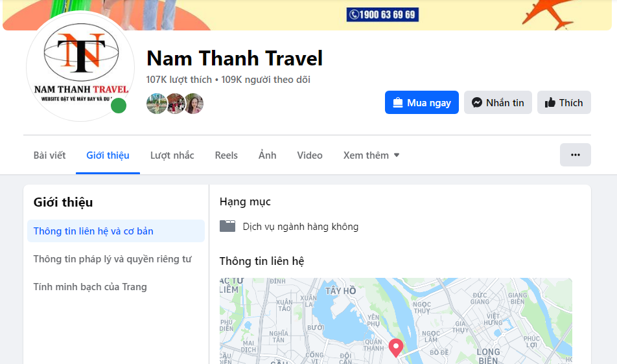Viewport: 617px width, 364px height.
Task: Select the Video tab
Action: pyautogui.click(x=310, y=155)
